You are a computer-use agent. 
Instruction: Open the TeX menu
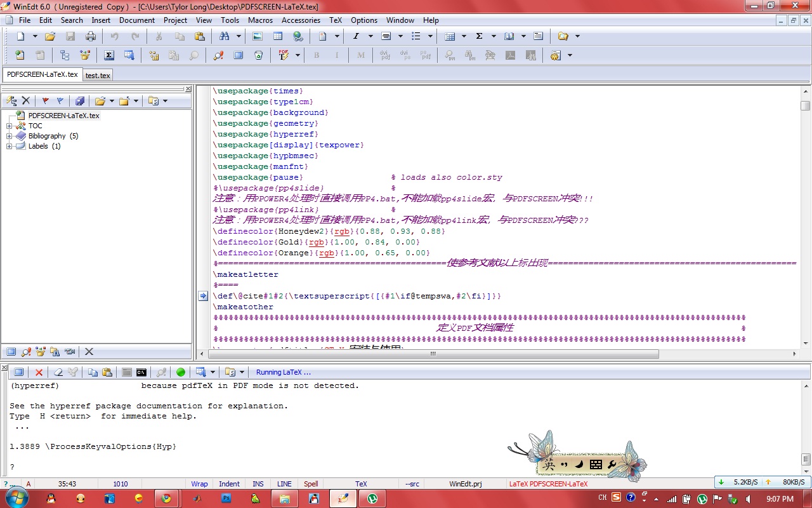(336, 20)
